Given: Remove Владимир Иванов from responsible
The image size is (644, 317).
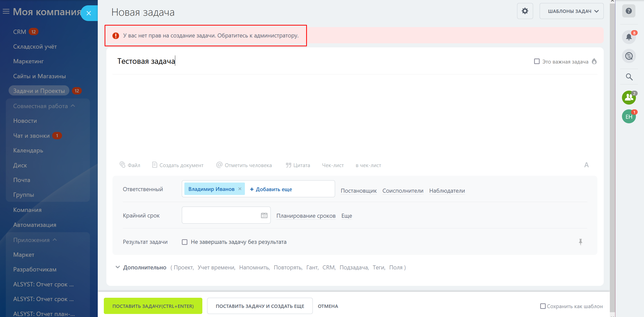Looking at the screenshot, I should 240,189.
